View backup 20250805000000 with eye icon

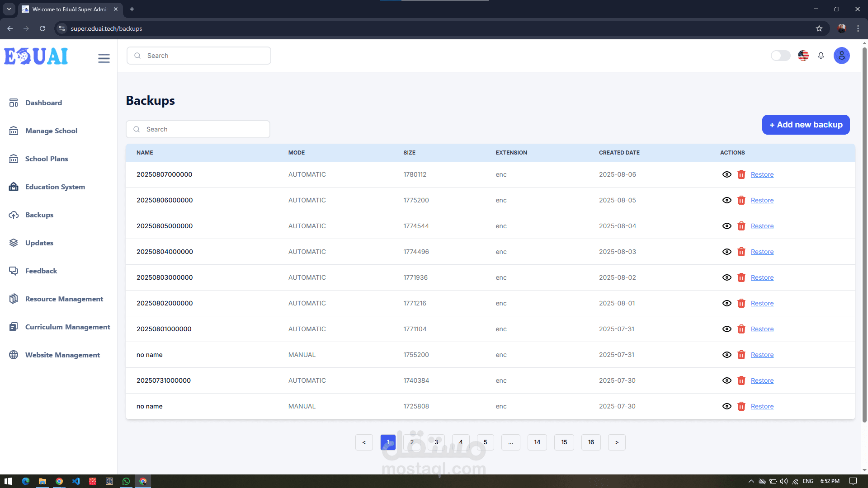[x=727, y=226]
